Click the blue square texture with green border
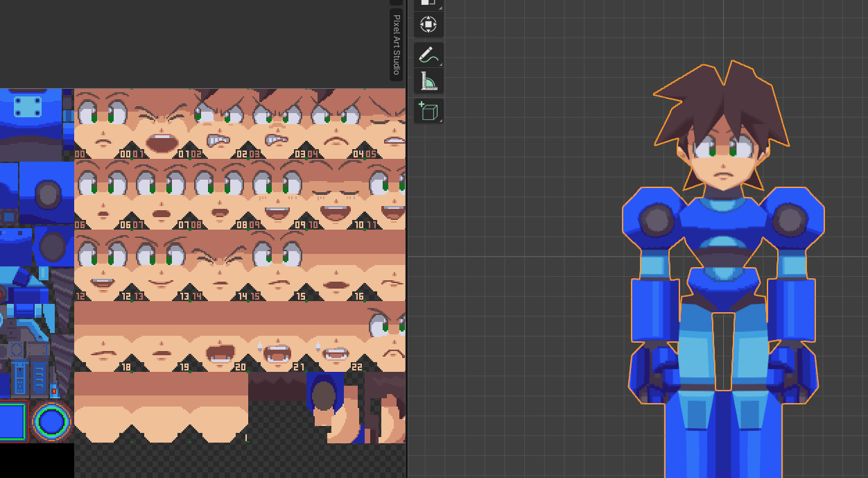 14,421
